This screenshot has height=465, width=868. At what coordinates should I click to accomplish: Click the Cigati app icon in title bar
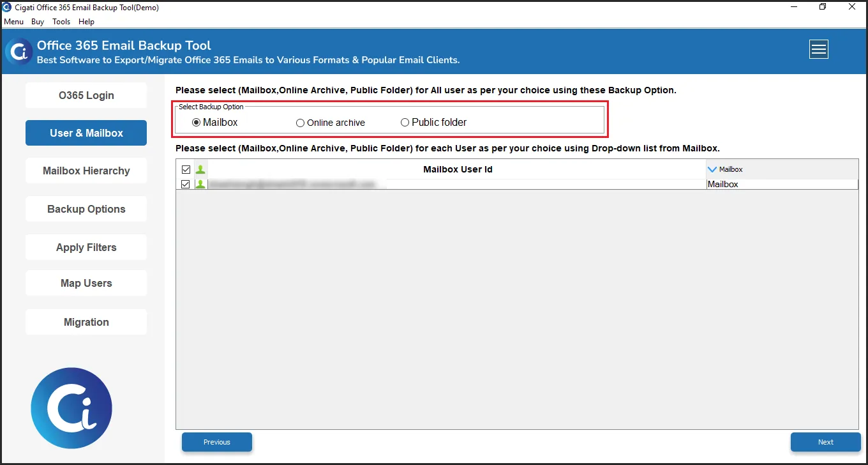(x=7, y=7)
